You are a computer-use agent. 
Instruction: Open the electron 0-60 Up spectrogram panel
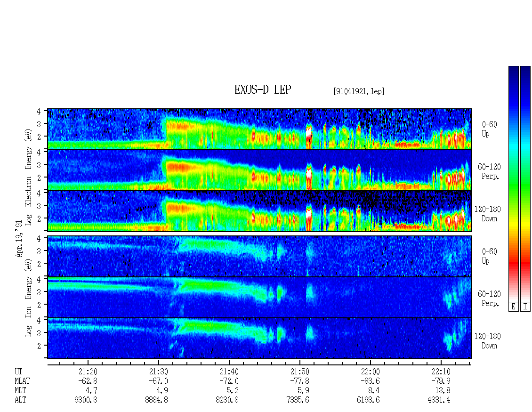(x=259, y=129)
